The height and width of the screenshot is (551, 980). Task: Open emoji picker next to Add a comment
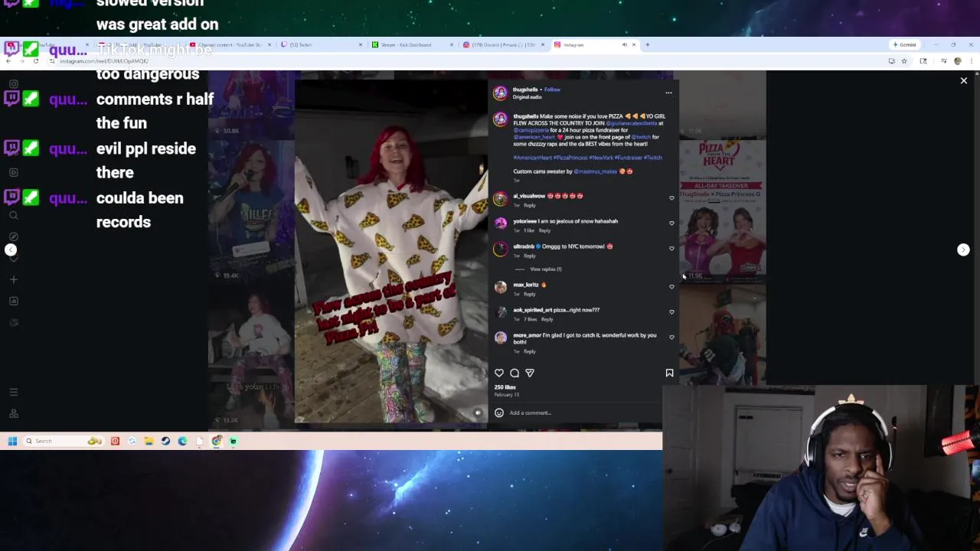tap(499, 412)
